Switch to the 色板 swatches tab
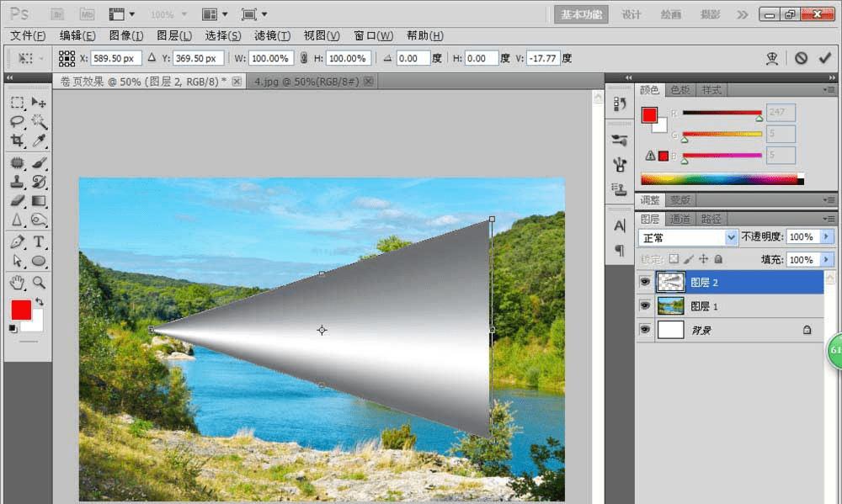This screenshot has width=842, height=504. 679,90
